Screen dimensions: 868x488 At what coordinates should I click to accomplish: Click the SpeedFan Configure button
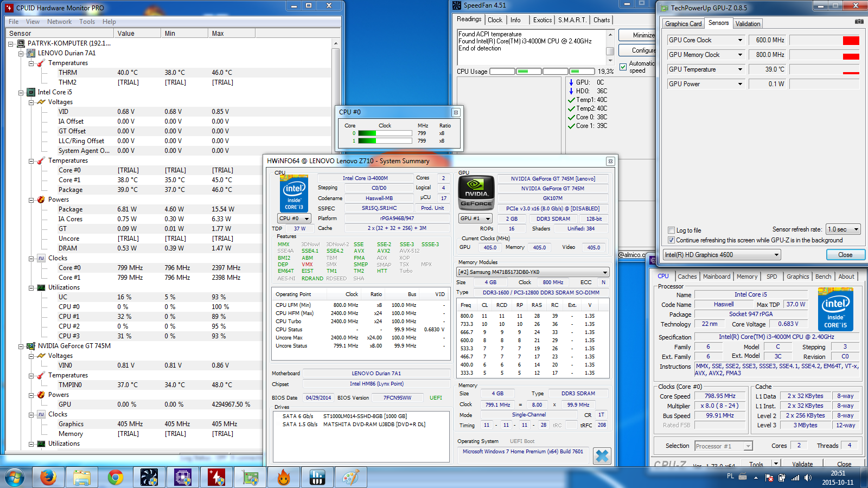(638, 50)
